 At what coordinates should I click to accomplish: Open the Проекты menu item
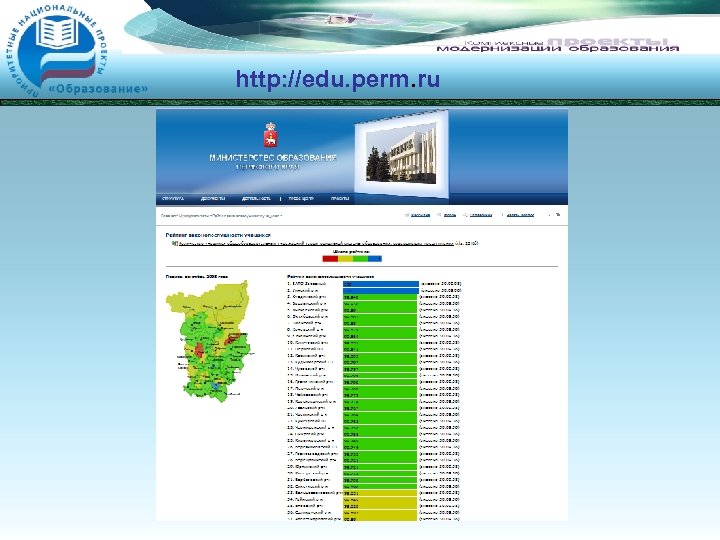pyautogui.click(x=340, y=198)
